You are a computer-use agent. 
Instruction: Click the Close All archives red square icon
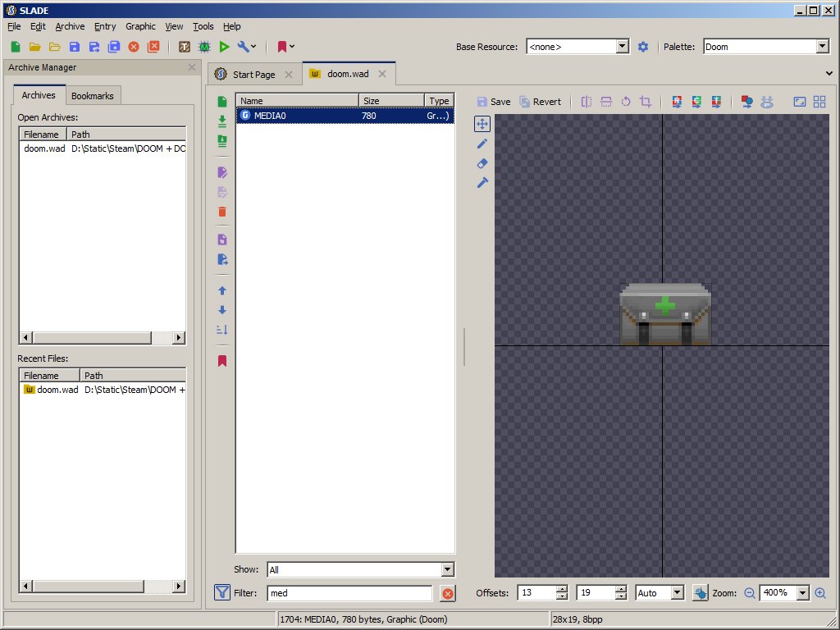click(x=153, y=47)
